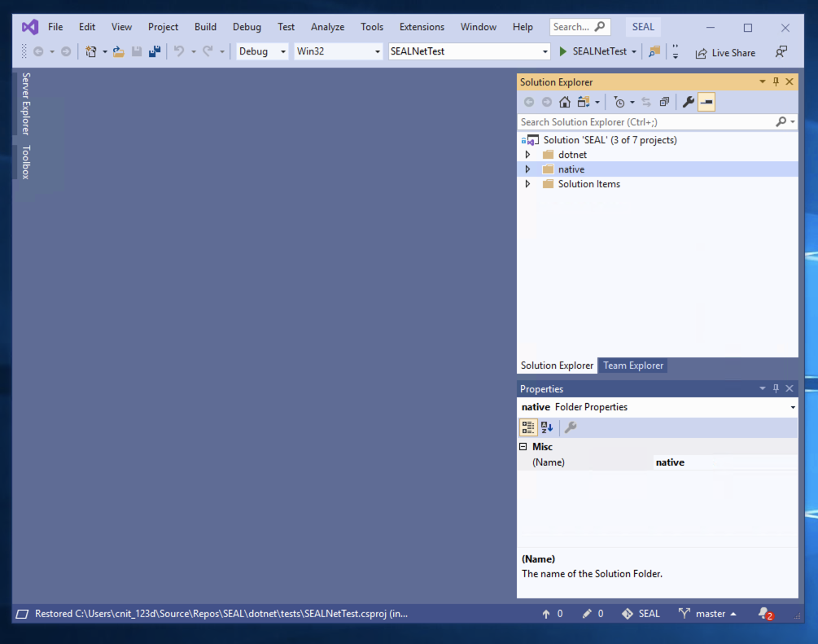Pin the Solution Explorer panel
Screen dimensions: 818x644
click(x=776, y=81)
